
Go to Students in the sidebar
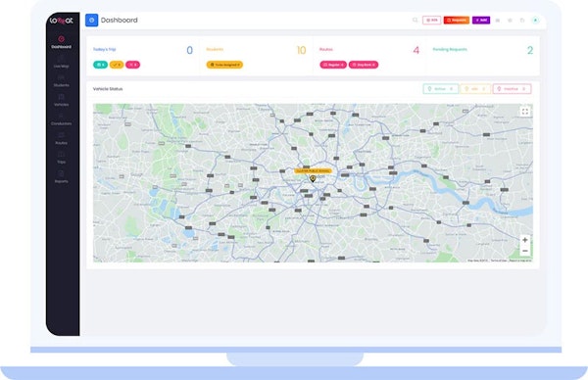(x=61, y=81)
